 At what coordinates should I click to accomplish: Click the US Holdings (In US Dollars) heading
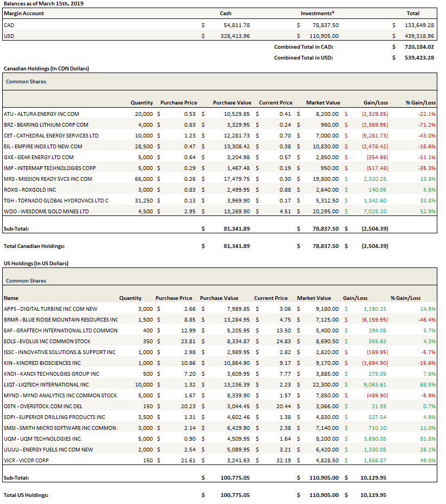click(36, 263)
